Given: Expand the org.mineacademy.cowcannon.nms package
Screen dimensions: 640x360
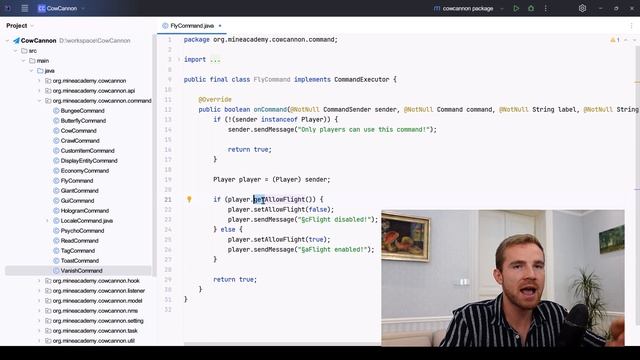Looking at the screenshot, I should pyautogui.click(x=40, y=311).
